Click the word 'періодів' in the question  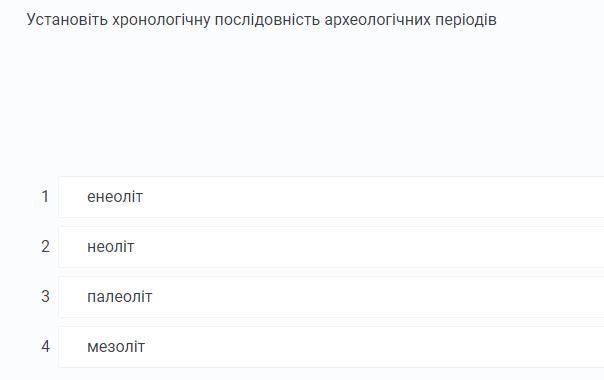pyautogui.click(x=465, y=20)
